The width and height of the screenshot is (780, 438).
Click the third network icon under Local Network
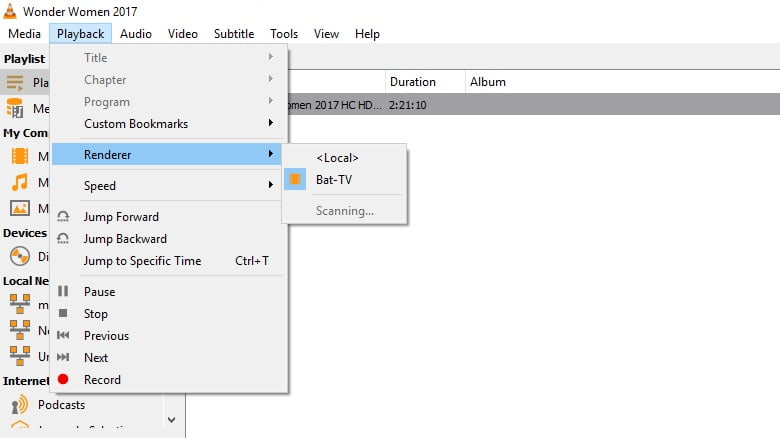20,355
